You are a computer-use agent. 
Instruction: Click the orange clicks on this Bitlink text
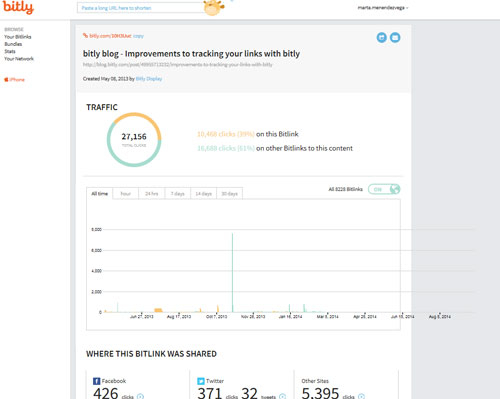tap(248, 134)
